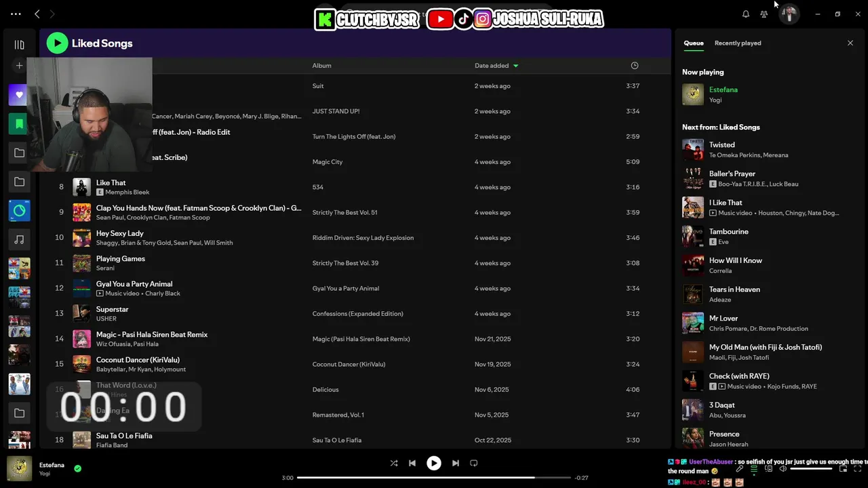Skip to the next track
Screen dimensions: 868x488
pos(456,463)
